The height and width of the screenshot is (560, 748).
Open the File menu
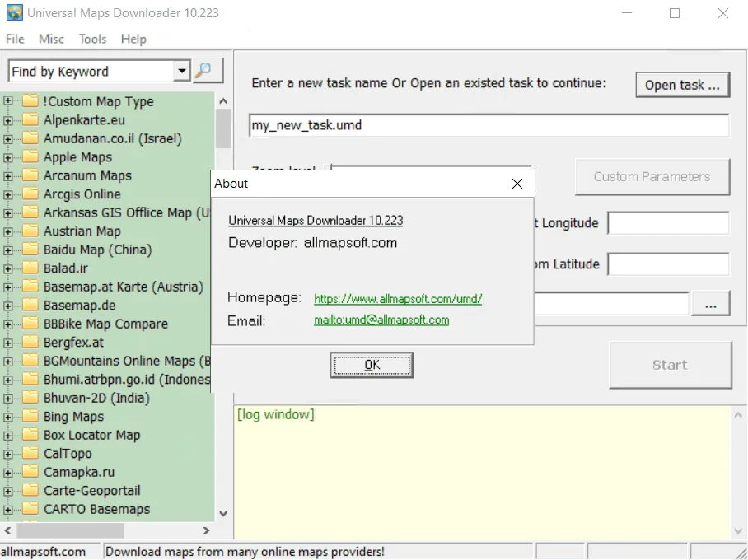(x=15, y=39)
